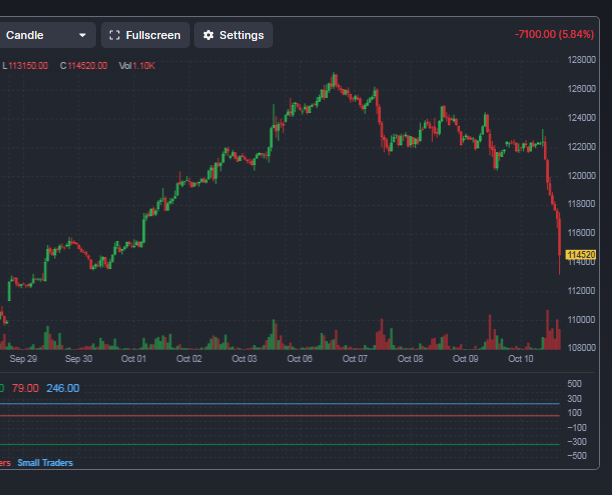Click the Oct 10 date label
Viewport: 612px width, 495px height.
click(521, 359)
